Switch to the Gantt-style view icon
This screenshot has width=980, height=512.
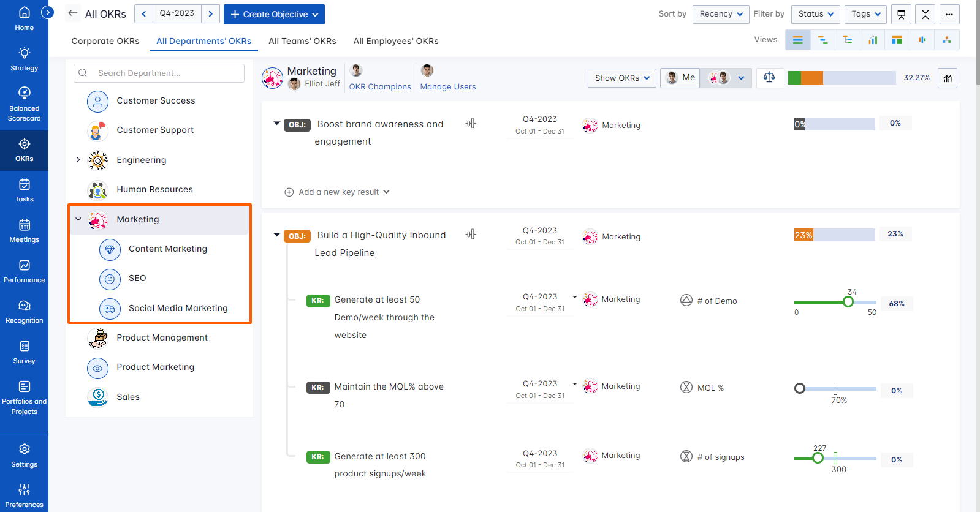(x=822, y=40)
